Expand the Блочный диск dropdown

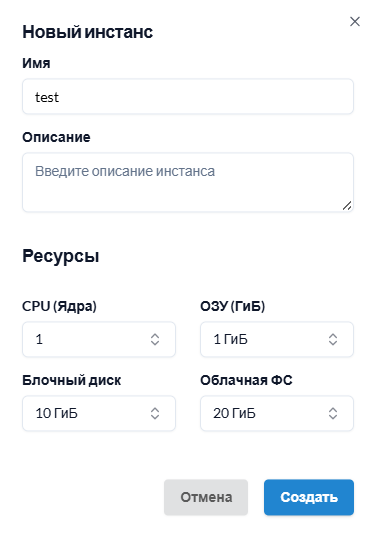pos(99,413)
